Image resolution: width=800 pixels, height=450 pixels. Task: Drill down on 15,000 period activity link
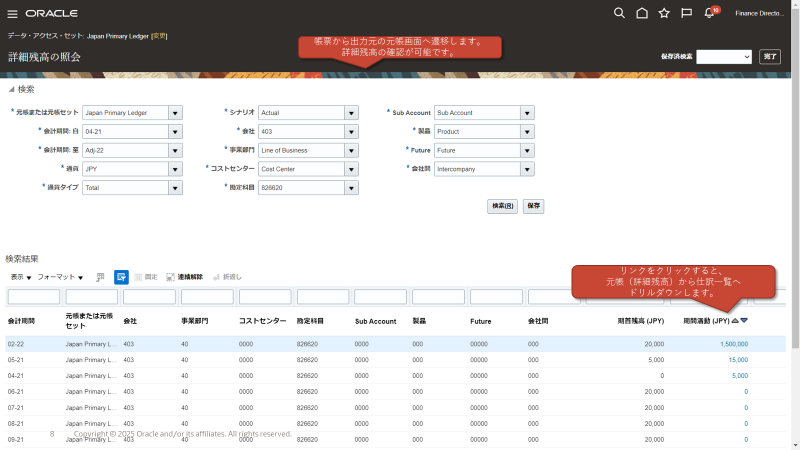pyautogui.click(x=738, y=360)
